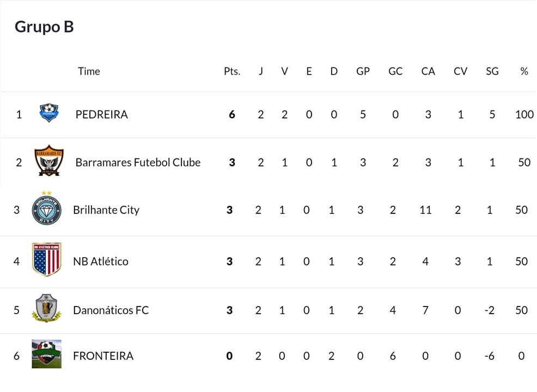Open the FRONTEIRA team logo image
The image size is (537, 392).
click(x=47, y=354)
